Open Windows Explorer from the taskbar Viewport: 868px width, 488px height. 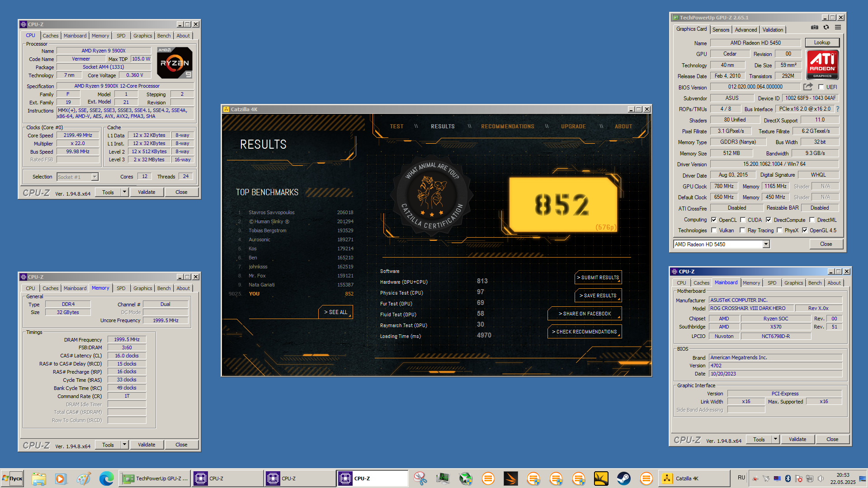point(39,479)
